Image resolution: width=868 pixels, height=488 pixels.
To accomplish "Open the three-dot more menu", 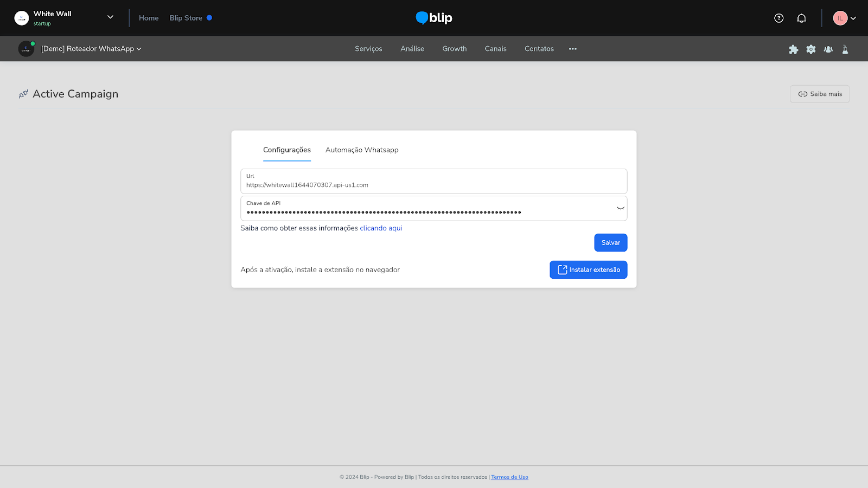I will [x=572, y=49].
